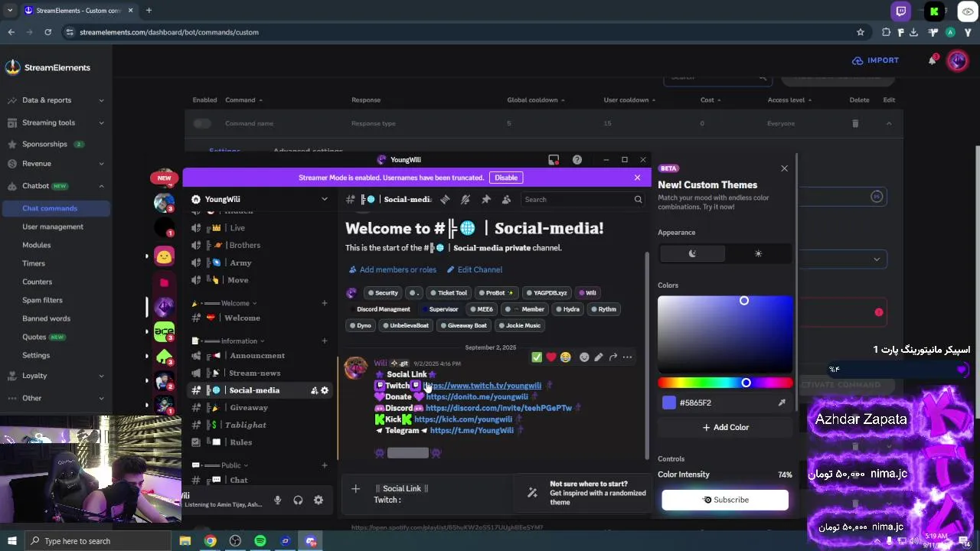980x551 pixels.
Task: Focus the Discord Search field
Action: pos(582,199)
